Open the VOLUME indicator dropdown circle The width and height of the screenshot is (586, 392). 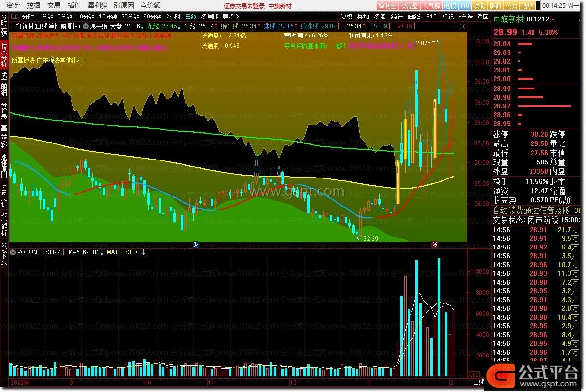13,252
